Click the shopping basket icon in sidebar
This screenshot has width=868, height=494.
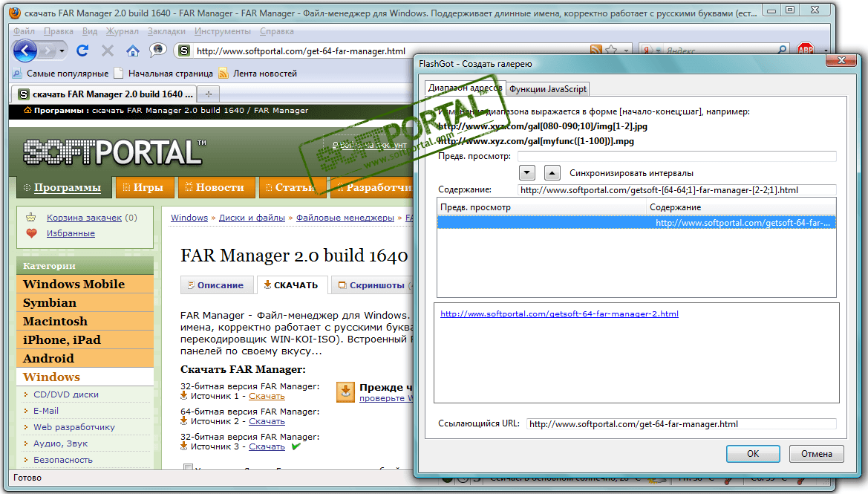(31, 217)
